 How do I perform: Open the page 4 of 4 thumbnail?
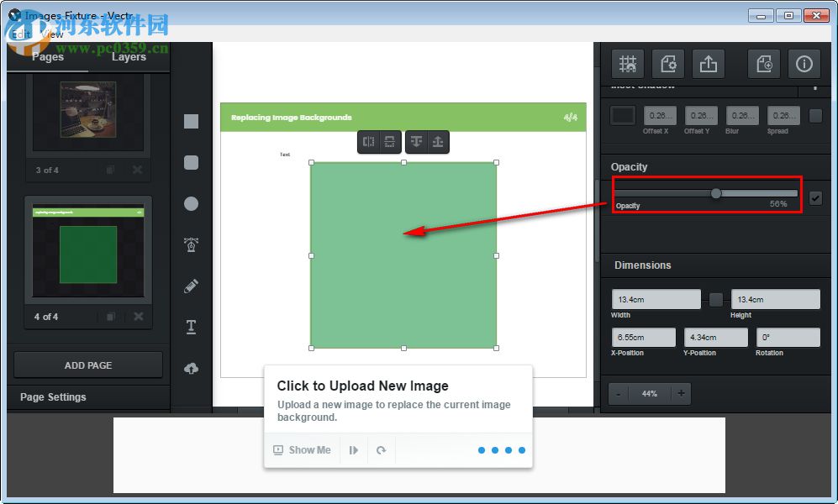click(88, 250)
